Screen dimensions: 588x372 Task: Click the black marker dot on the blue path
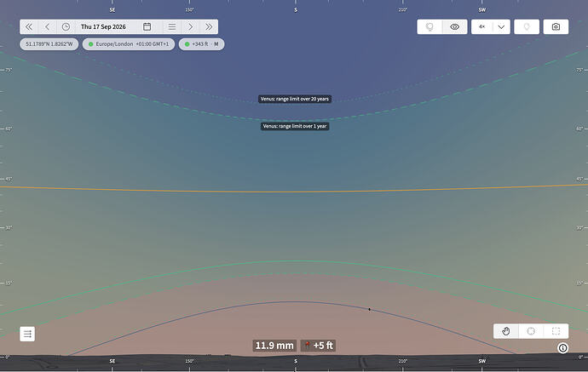pos(369,310)
